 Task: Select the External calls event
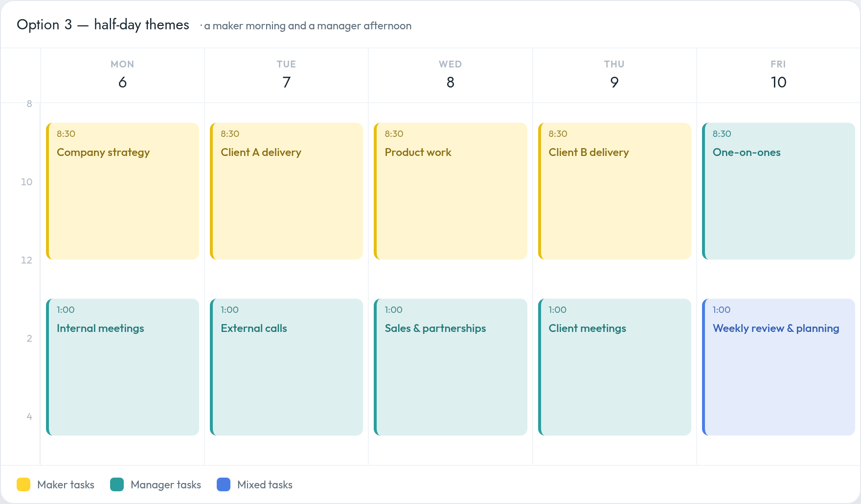[286, 367]
